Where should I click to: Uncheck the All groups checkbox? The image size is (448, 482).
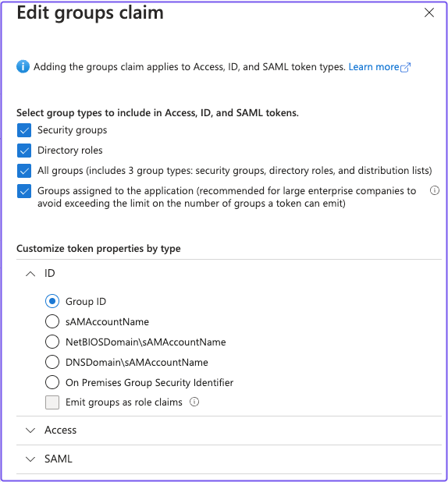24,171
